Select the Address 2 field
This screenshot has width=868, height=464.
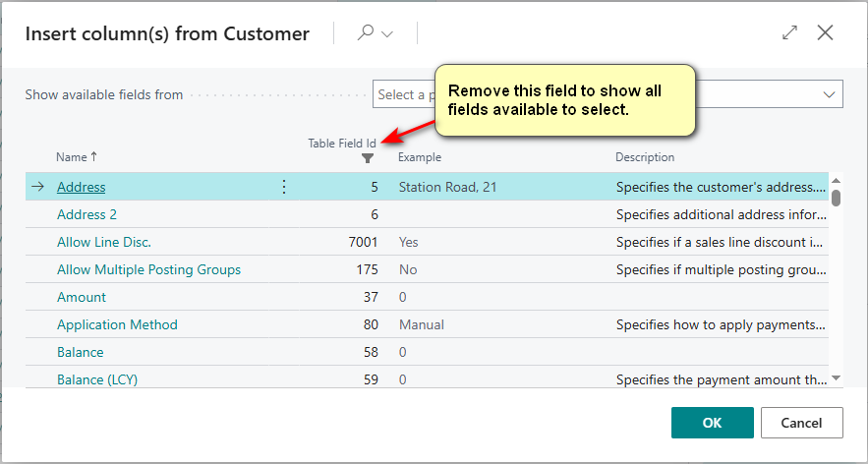click(x=87, y=214)
